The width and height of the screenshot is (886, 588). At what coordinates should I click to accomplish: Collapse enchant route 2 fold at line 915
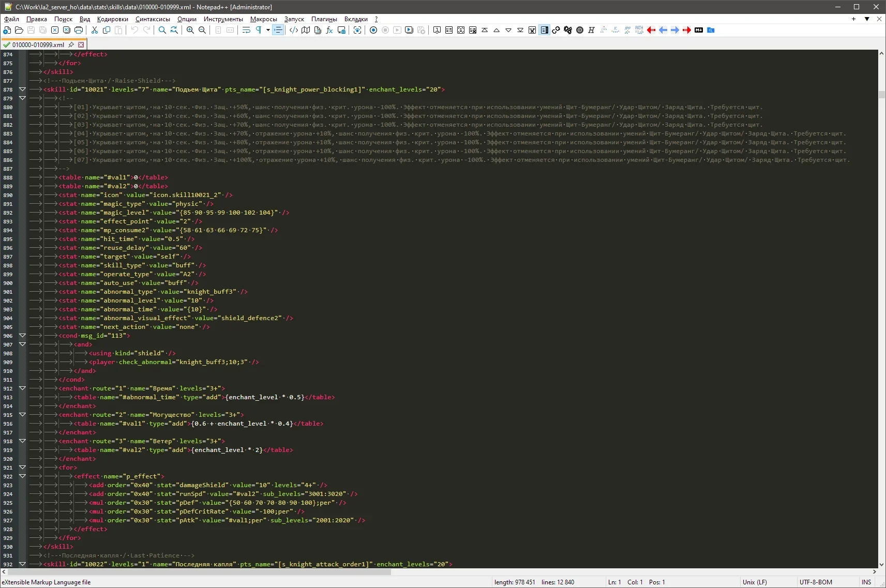pyautogui.click(x=22, y=415)
